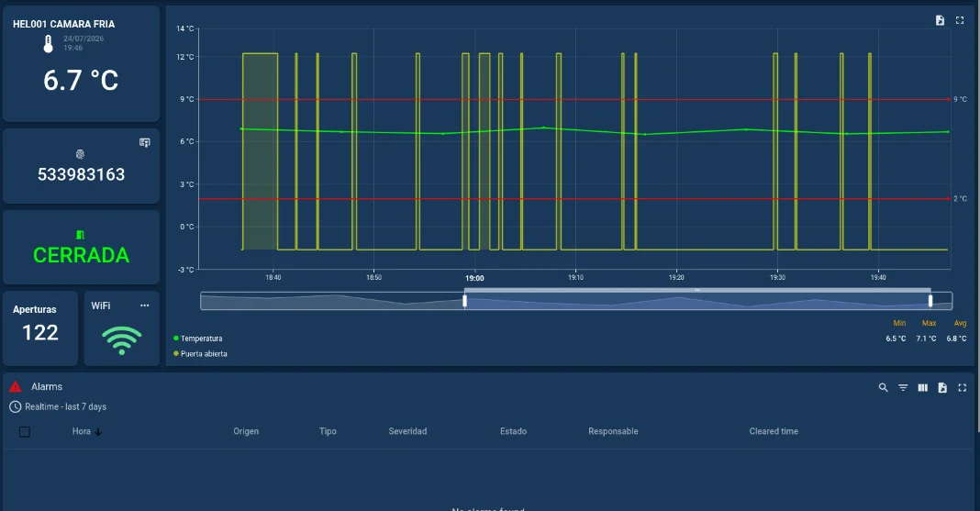Sort alarms by the Hora column
The image size is (980, 511).
coord(82,431)
